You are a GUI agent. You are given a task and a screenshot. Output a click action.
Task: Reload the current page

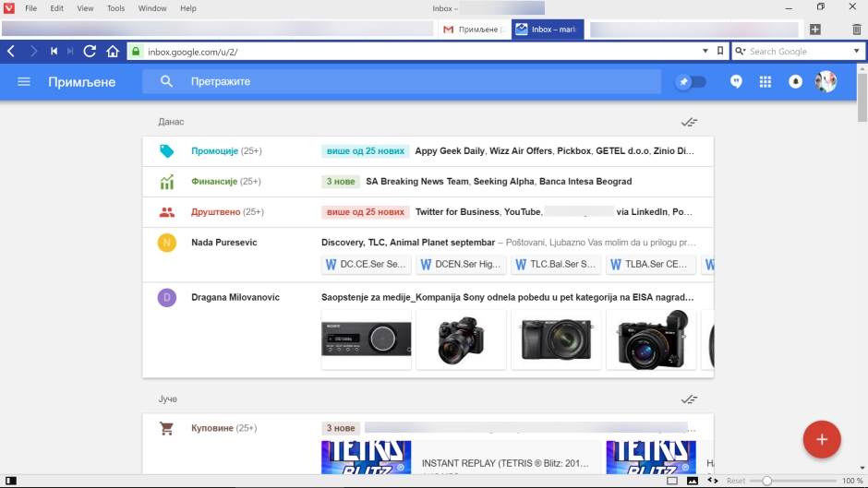[x=90, y=52]
